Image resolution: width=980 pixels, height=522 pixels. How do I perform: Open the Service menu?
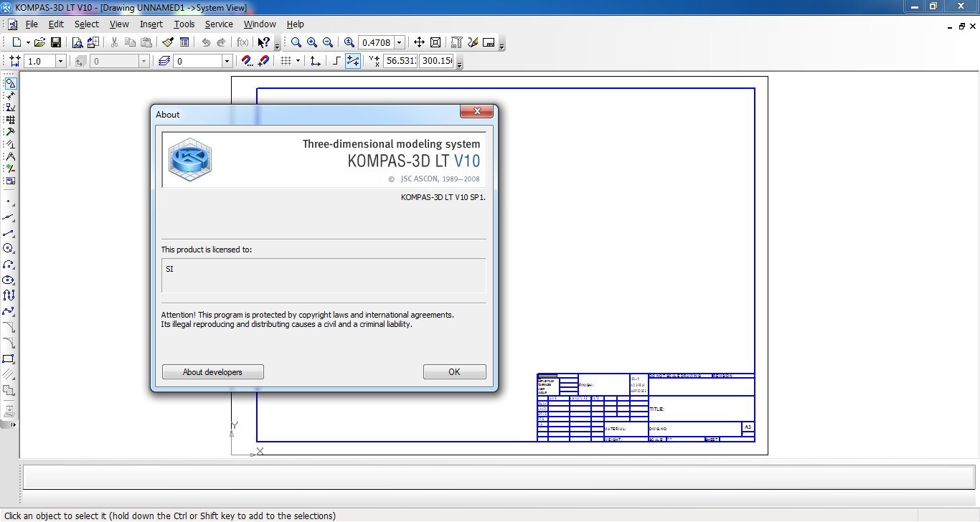219,24
